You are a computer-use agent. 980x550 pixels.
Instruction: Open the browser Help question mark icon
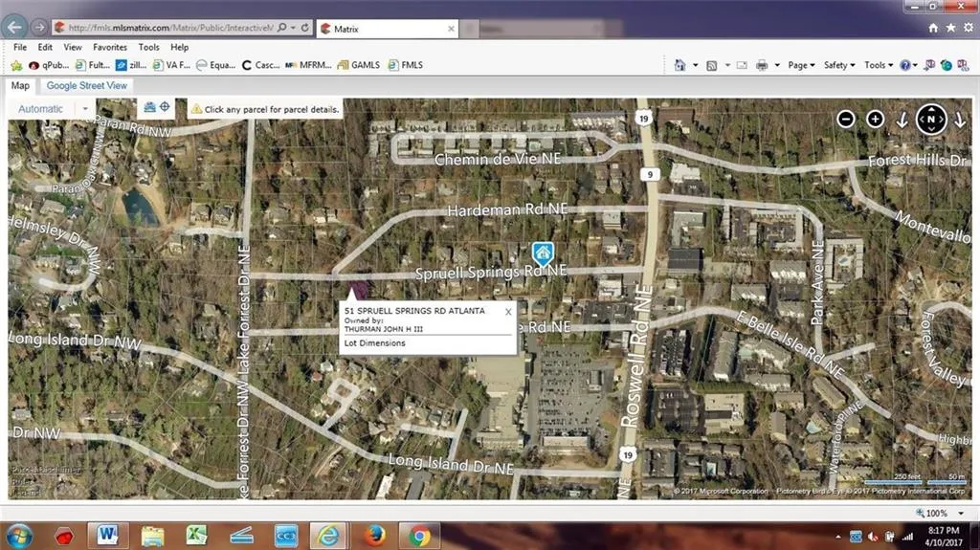904,65
